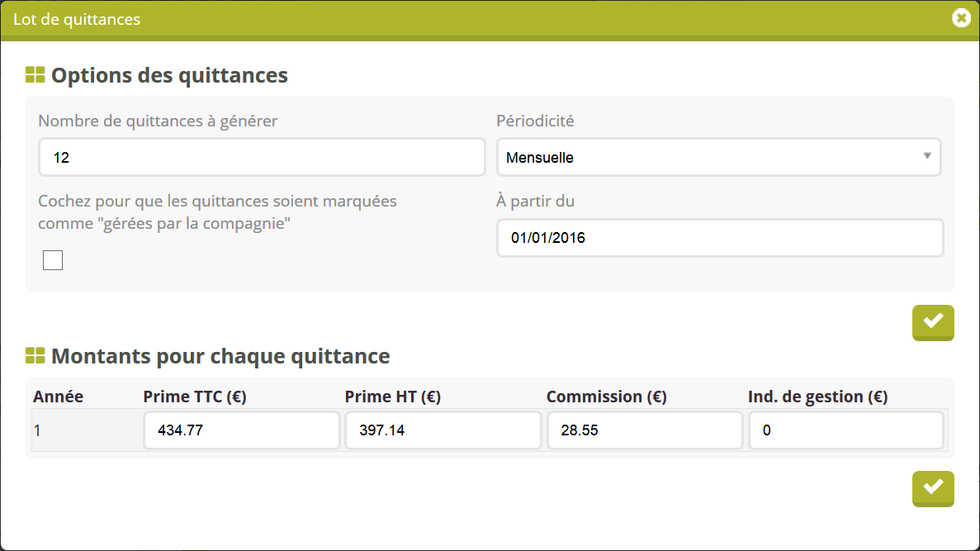980x551 pixels.
Task: Click the arrow of the Périodicité combo box
Action: 927,156
